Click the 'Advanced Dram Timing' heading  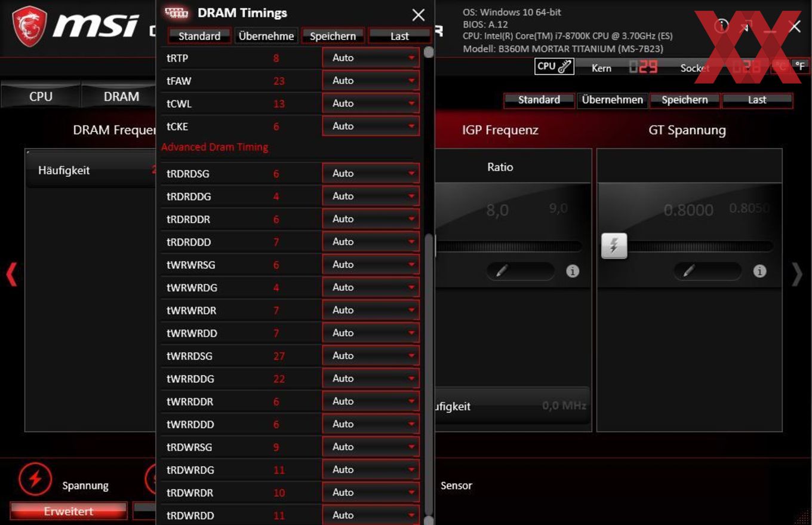tap(215, 147)
